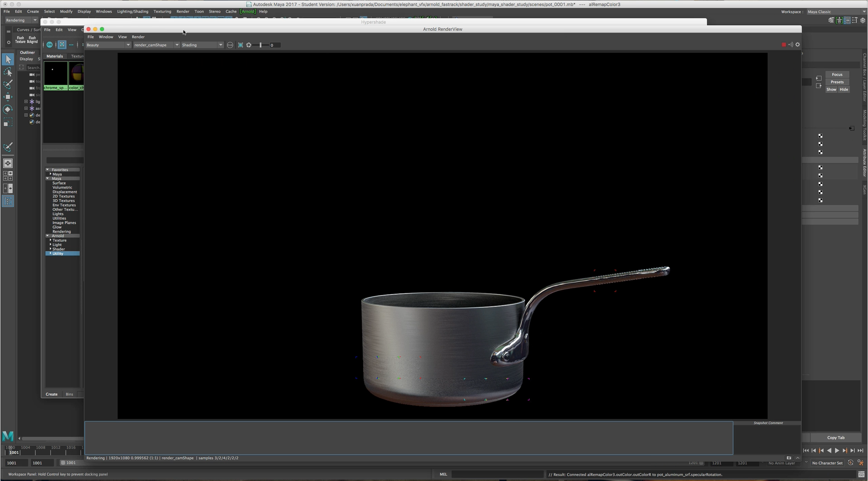Adjust the RenderView exposure slider handle

261,45
